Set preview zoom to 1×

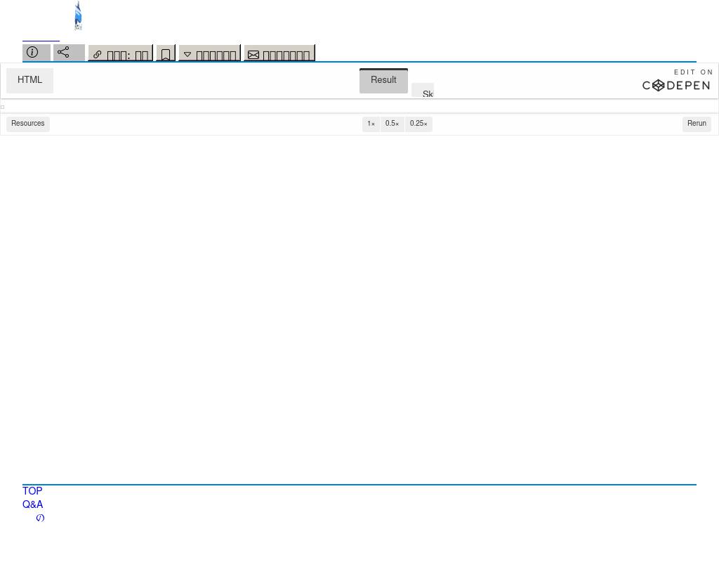pyautogui.click(x=371, y=124)
